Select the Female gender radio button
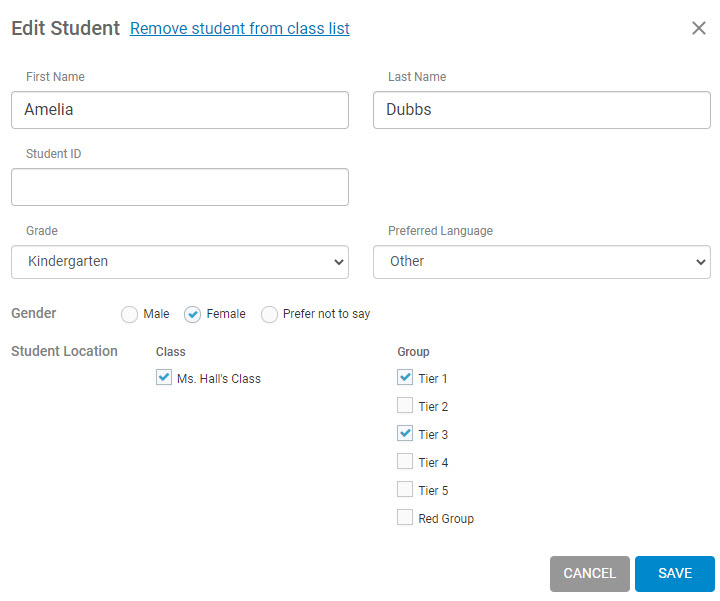The width and height of the screenshot is (720, 601). pos(192,315)
